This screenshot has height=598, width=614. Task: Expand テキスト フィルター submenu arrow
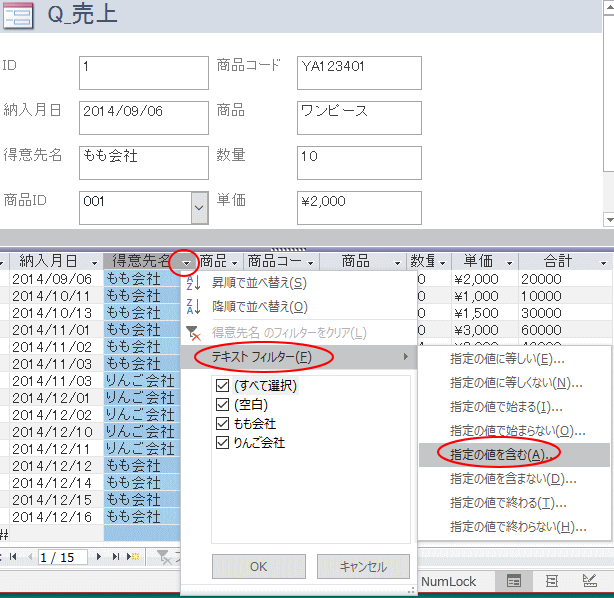(406, 356)
